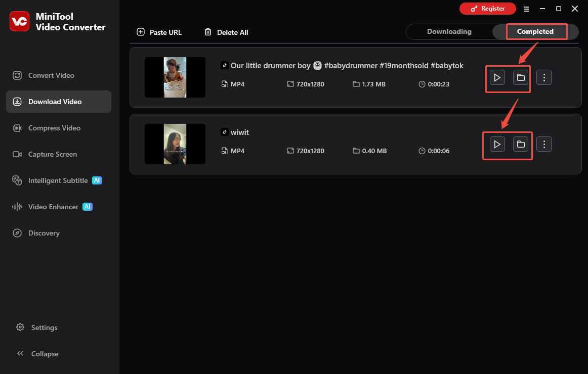
Task: Click the MP4 format label of wiwit video
Action: (x=237, y=151)
